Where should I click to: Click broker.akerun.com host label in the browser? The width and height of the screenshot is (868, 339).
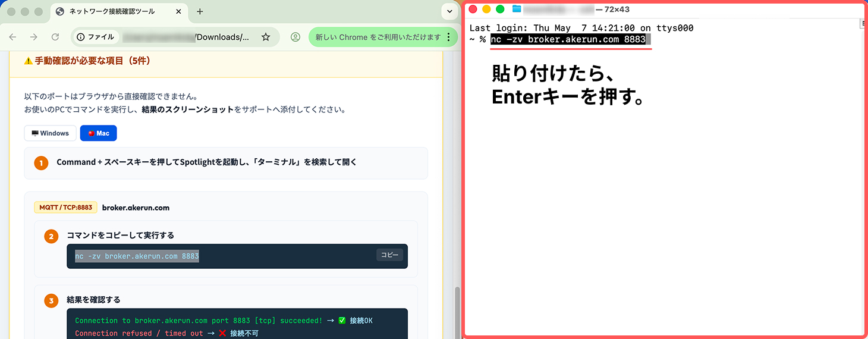pyautogui.click(x=136, y=208)
